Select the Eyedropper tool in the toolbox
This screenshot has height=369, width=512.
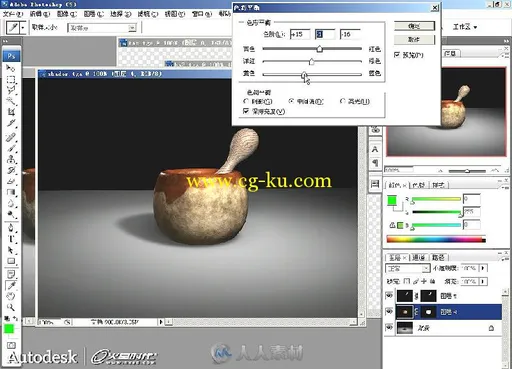coord(11,285)
